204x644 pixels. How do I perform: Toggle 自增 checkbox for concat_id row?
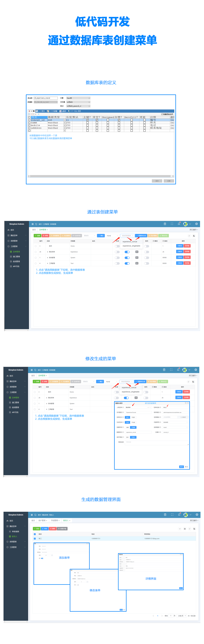119,120
